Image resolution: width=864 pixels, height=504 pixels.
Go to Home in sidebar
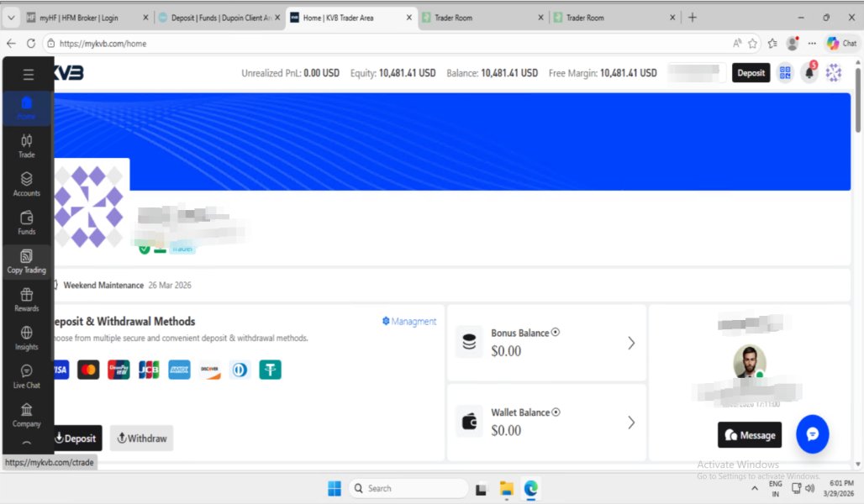(x=26, y=108)
